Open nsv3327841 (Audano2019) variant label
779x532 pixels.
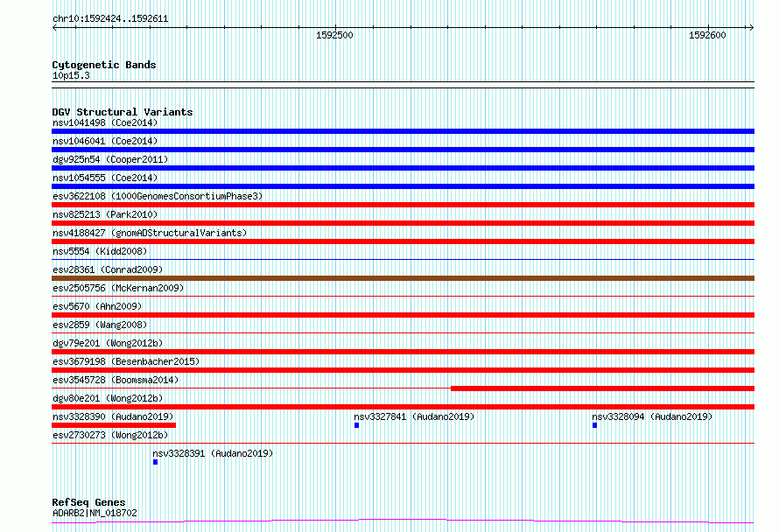[x=414, y=416]
